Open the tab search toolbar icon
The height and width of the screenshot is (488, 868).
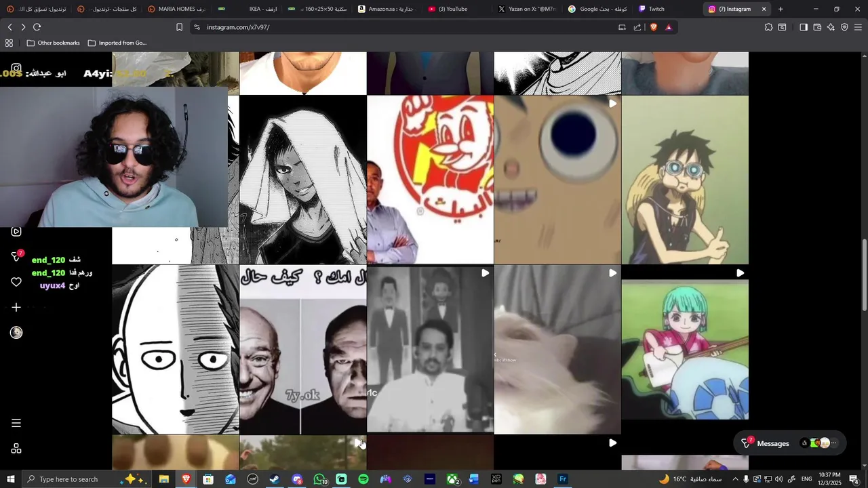[x=782, y=27]
